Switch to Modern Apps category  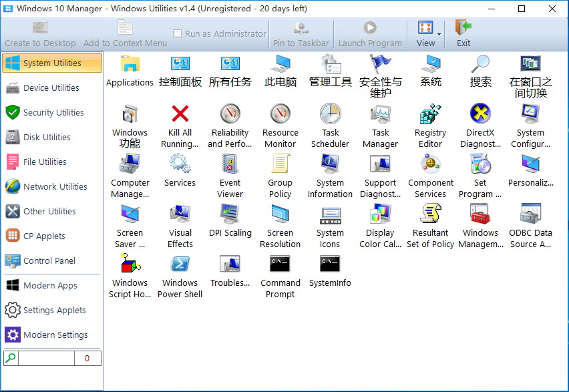pyautogui.click(x=52, y=285)
